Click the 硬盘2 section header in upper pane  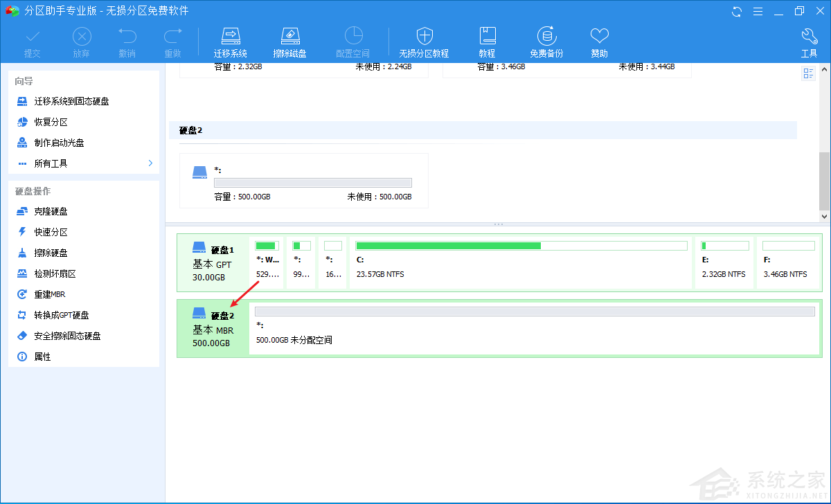pyautogui.click(x=483, y=130)
